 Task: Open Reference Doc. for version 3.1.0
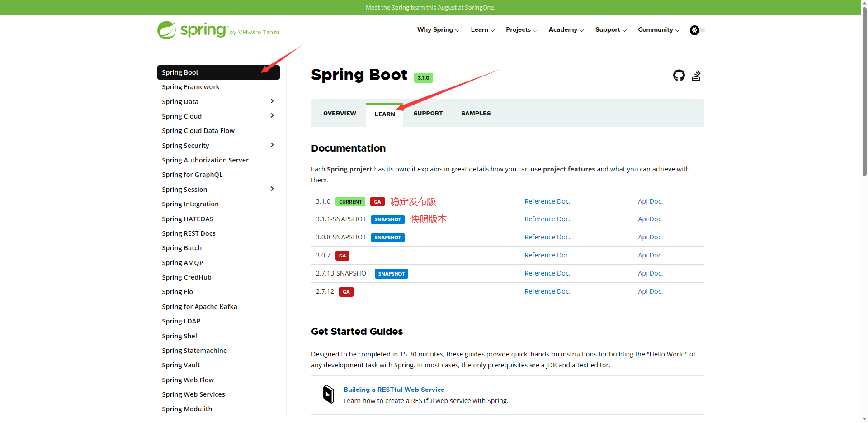[x=547, y=201]
